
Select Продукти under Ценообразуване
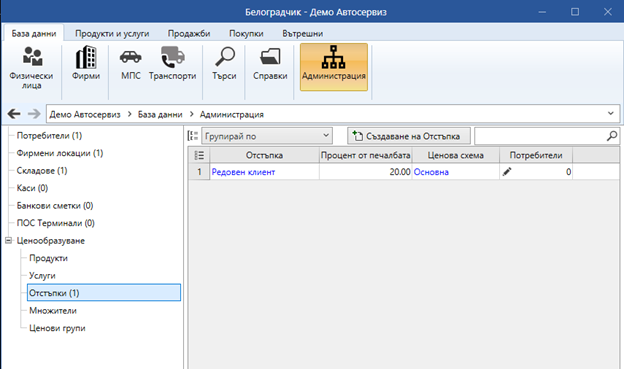point(49,258)
